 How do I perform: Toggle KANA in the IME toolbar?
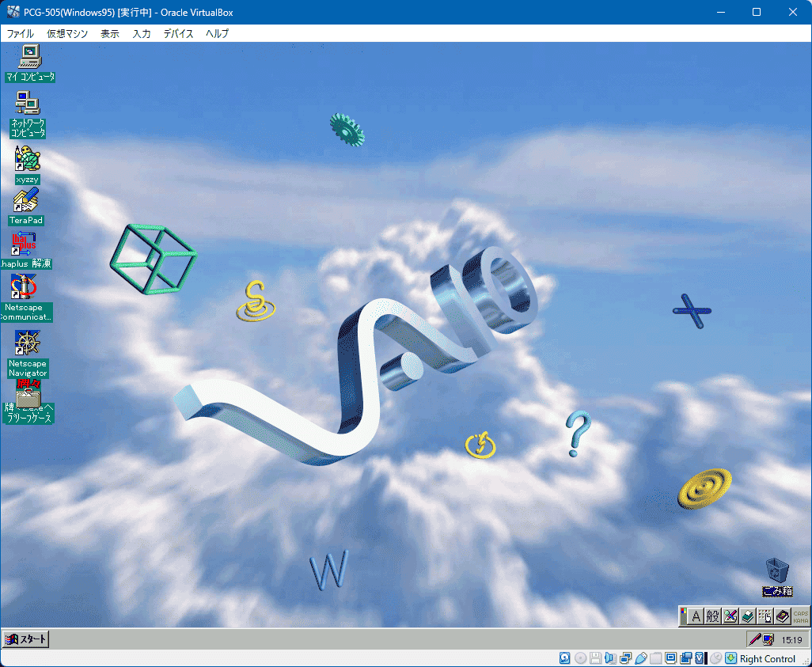801,620
